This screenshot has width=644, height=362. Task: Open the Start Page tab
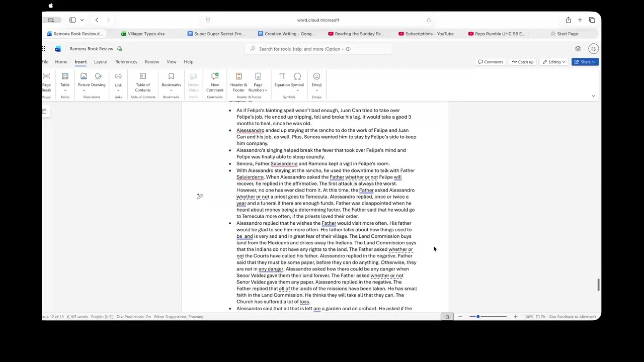564,34
